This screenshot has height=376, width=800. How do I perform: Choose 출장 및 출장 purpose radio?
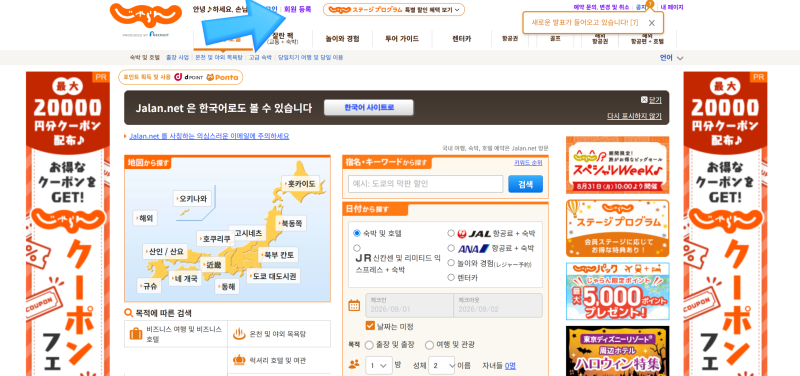(369, 345)
